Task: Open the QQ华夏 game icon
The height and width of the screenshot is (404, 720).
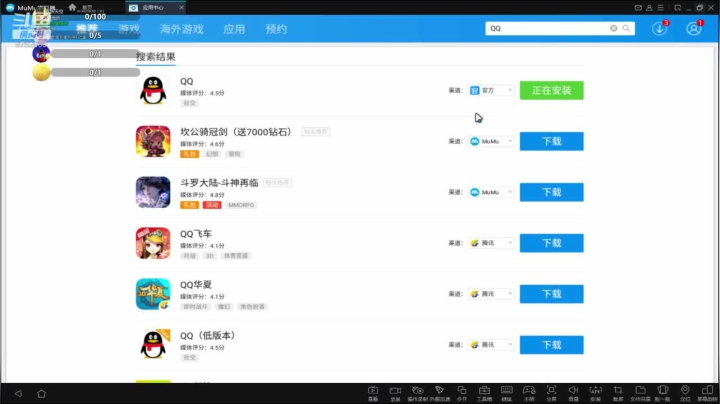Action: tap(153, 294)
